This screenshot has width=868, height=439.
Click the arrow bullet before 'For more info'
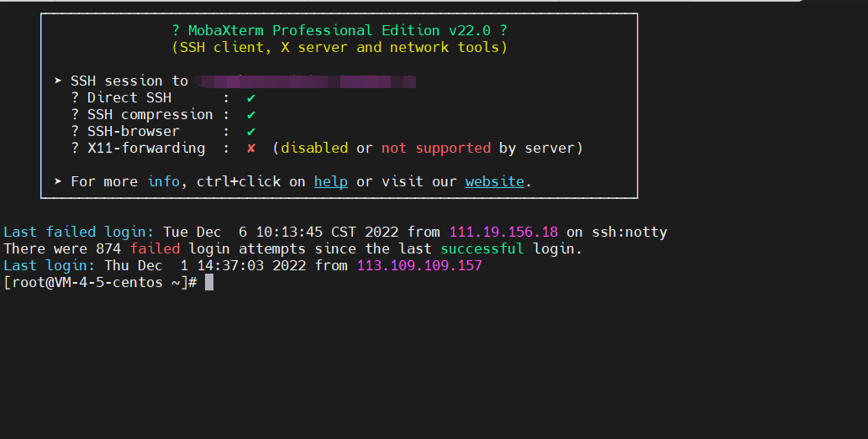pyautogui.click(x=58, y=181)
